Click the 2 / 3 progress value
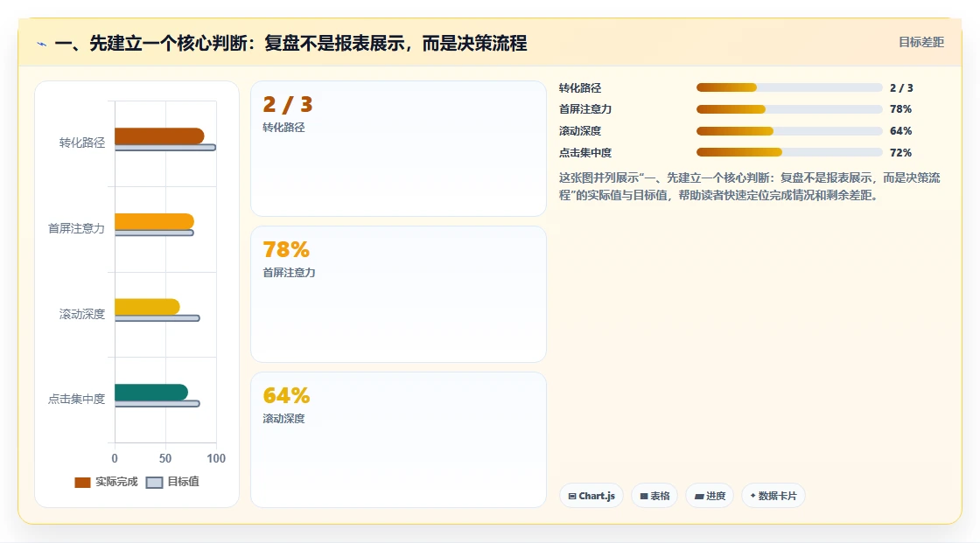Image resolution: width=980 pixels, height=543 pixels. pyautogui.click(x=901, y=88)
